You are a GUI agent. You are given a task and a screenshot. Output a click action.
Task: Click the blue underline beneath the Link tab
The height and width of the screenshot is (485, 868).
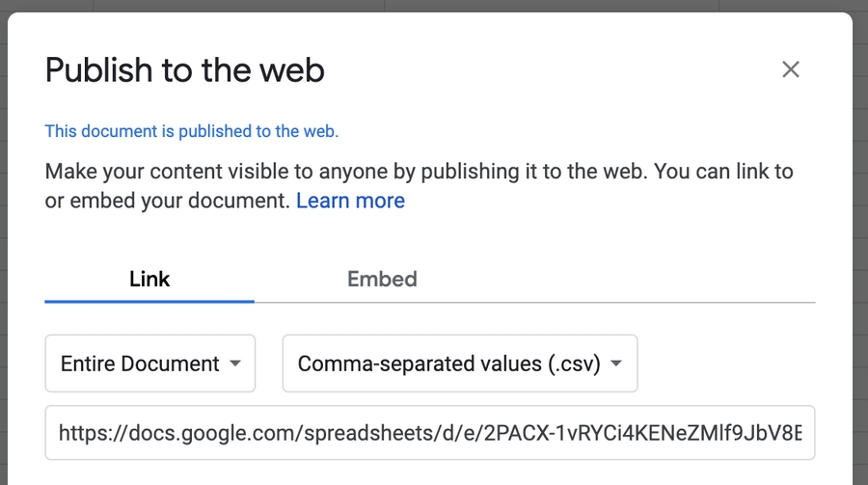[149, 301]
